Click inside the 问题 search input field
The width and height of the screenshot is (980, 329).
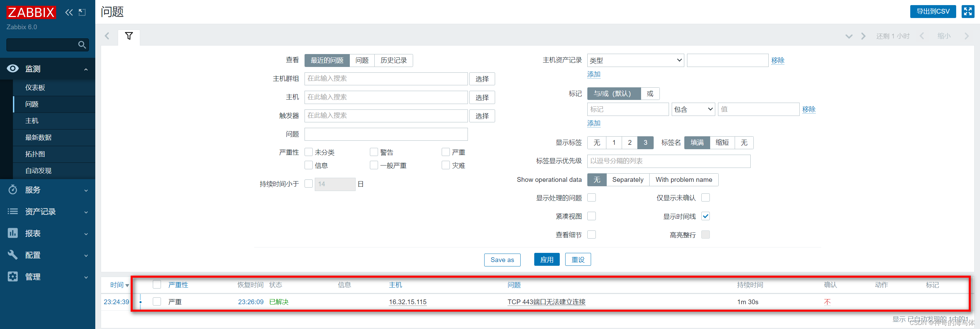(386, 134)
